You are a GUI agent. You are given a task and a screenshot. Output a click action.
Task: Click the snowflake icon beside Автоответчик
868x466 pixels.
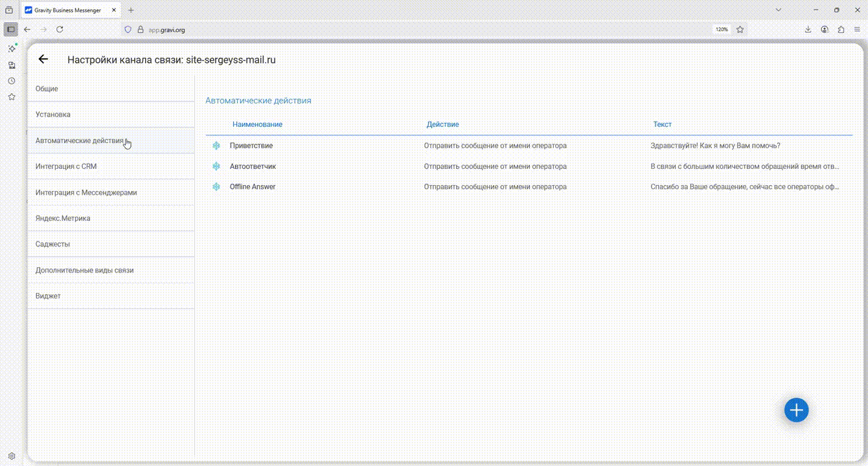pyautogui.click(x=216, y=166)
